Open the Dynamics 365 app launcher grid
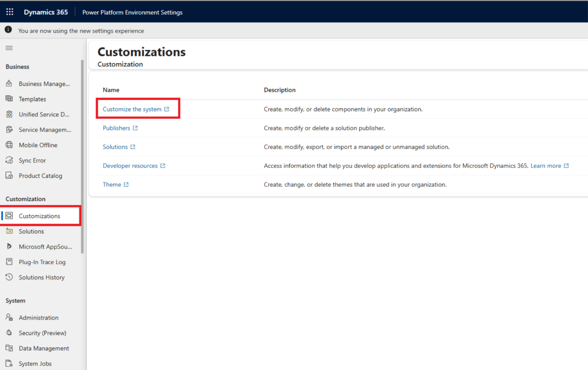 9,12
